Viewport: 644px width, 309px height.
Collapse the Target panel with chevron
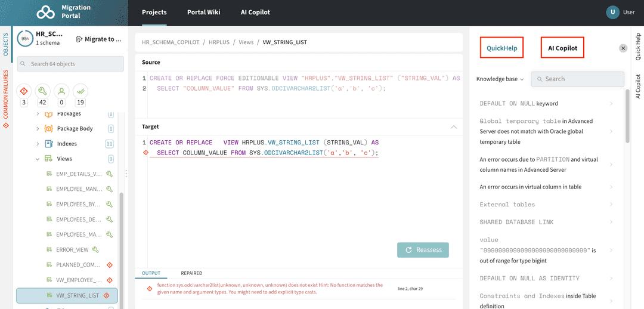point(454,127)
